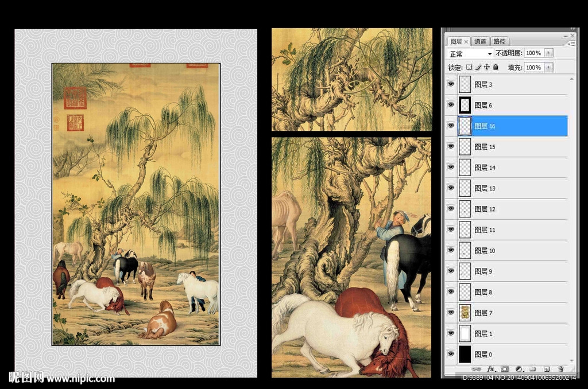Hide 图层 3 with eye icon
588x389 pixels.
tap(451, 84)
